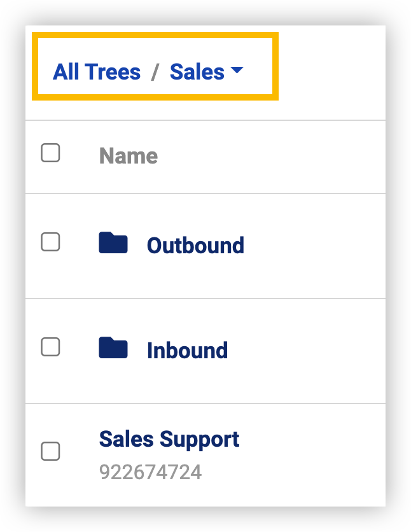Open the Inbound folder icon
This screenshot has width=411, height=532.
tap(113, 347)
